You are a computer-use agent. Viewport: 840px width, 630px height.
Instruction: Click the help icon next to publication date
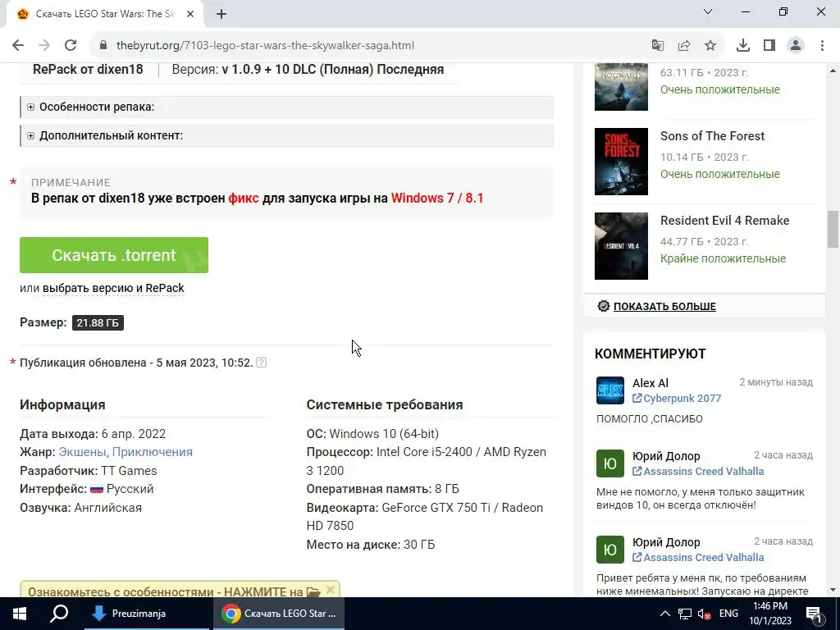tap(262, 363)
